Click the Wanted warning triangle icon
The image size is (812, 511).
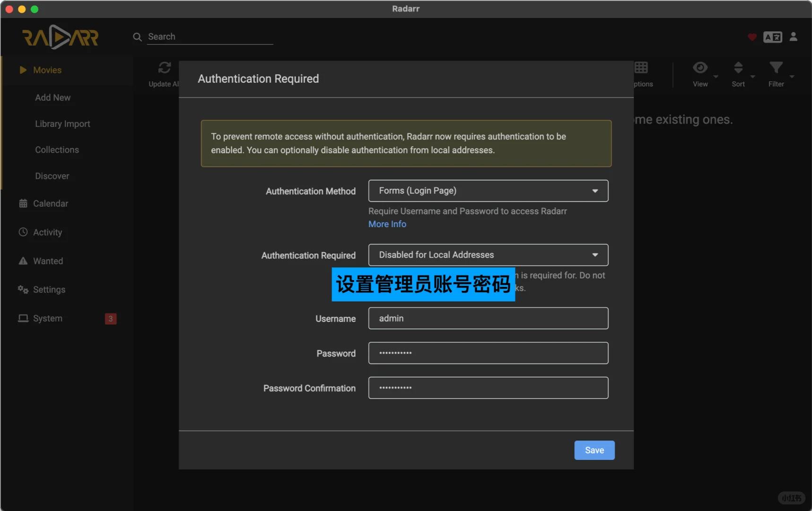click(x=23, y=261)
